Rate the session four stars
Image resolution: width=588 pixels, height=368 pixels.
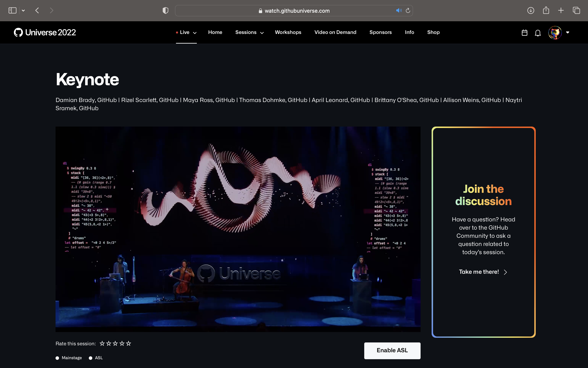(122, 343)
